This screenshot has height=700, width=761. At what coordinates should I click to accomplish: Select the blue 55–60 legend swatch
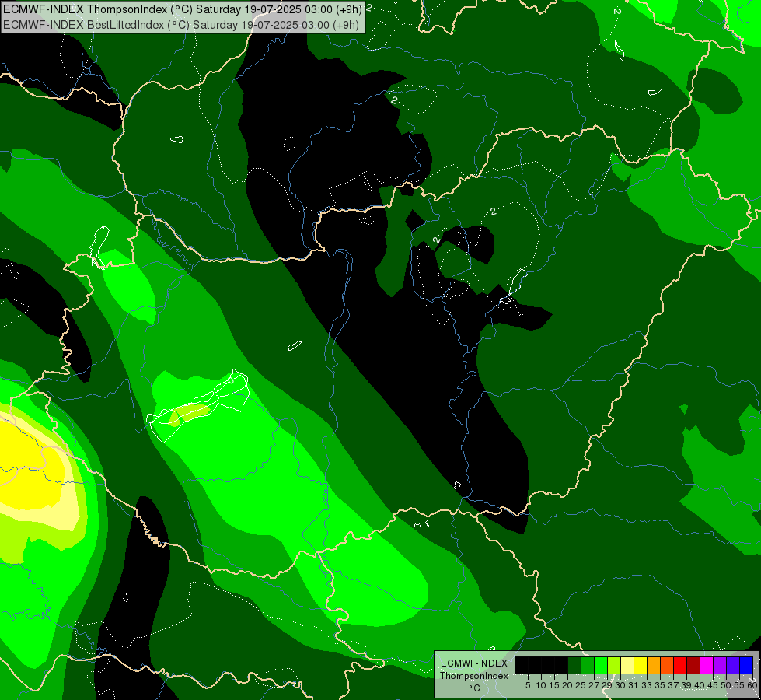pos(746,665)
